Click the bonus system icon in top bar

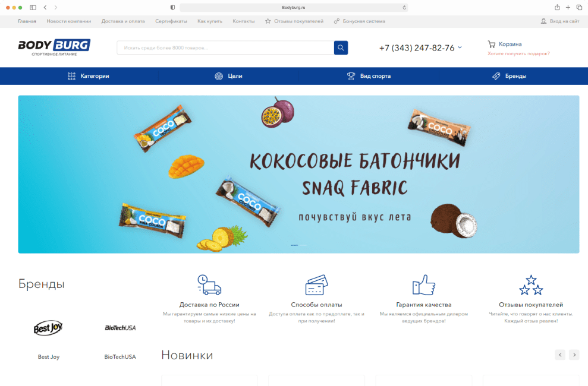tap(337, 21)
